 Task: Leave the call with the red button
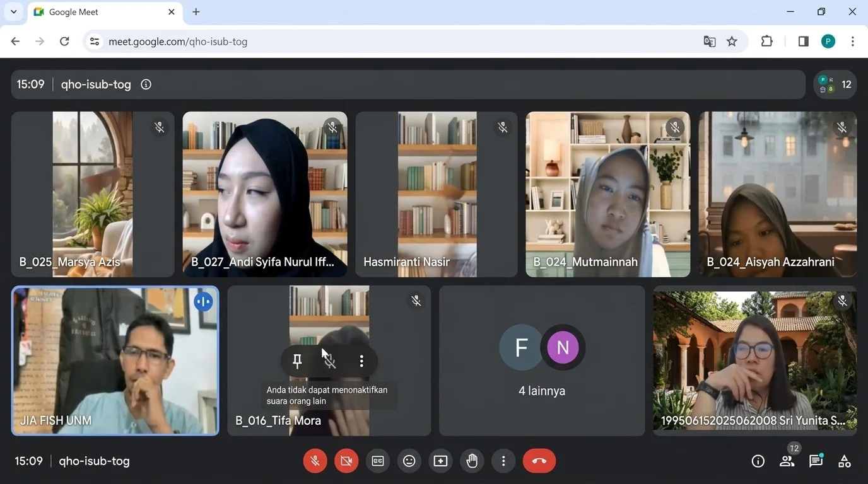click(539, 461)
